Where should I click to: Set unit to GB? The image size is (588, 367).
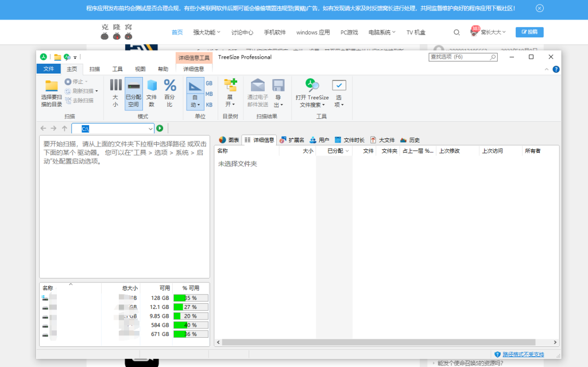(x=209, y=83)
